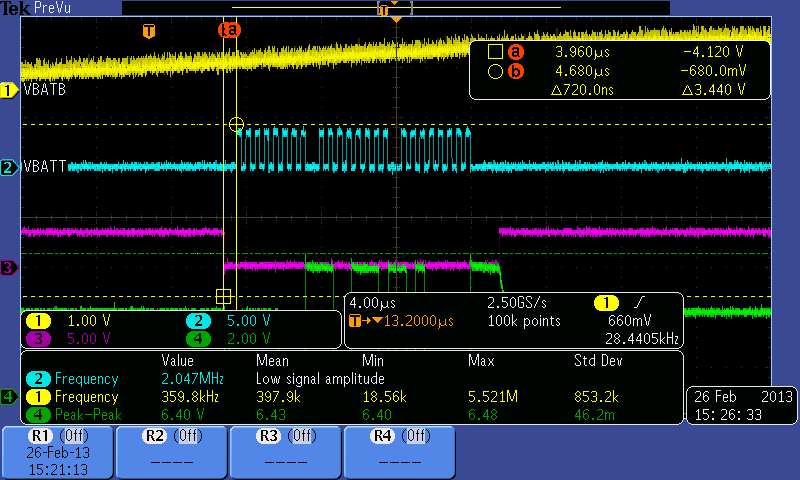This screenshot has width=800, height=480.
Task: Toggle the R2 reference waveform button
Action: [172, 452]
